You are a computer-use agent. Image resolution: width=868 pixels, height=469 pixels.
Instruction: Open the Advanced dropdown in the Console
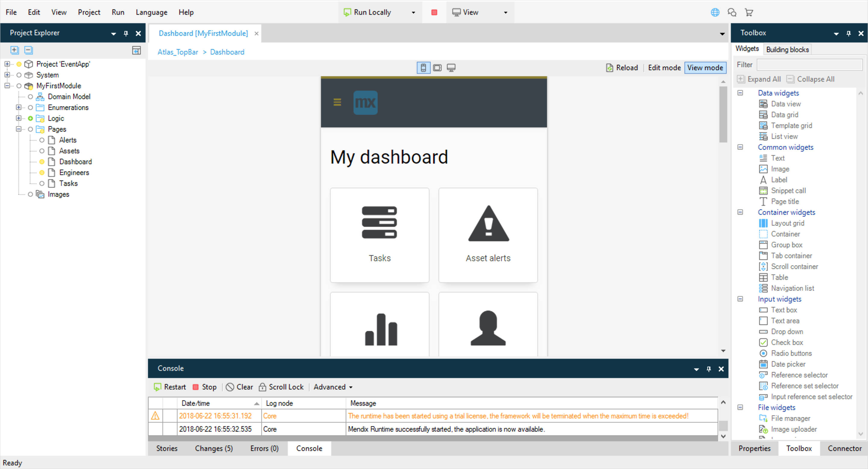click(x=332, y=387)
